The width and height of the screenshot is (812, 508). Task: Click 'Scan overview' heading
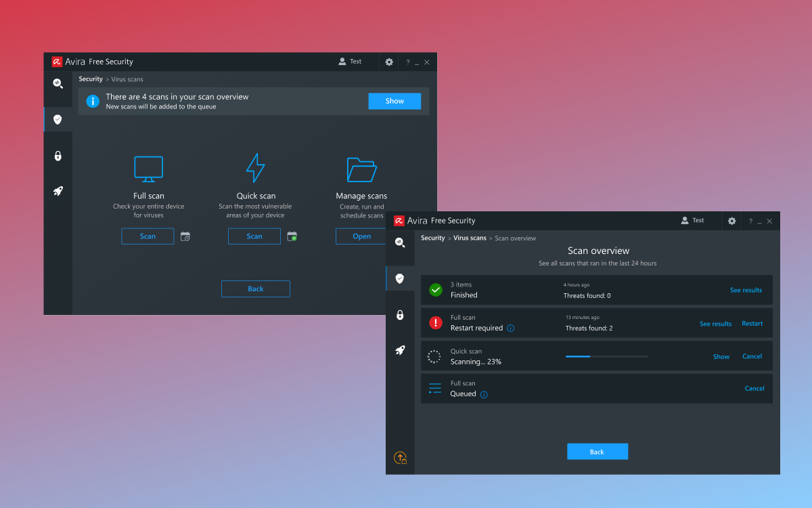[x=598, y=251]
